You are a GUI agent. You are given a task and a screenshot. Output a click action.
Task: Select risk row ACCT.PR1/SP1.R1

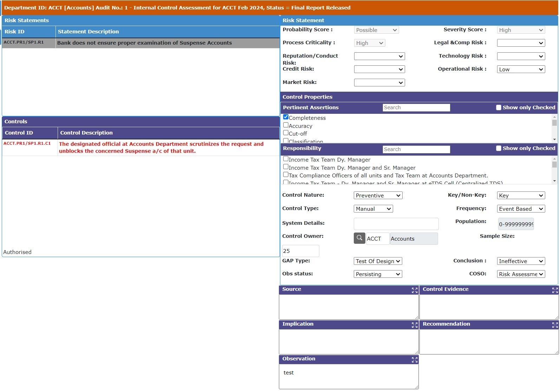[141, 43]
